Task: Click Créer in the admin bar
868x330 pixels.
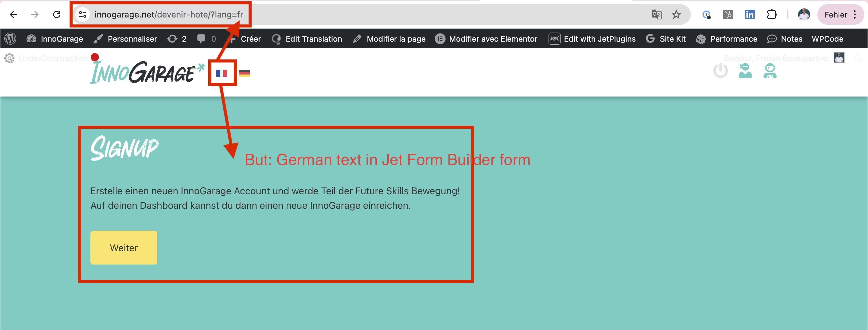Action: (x=245, y=39)
